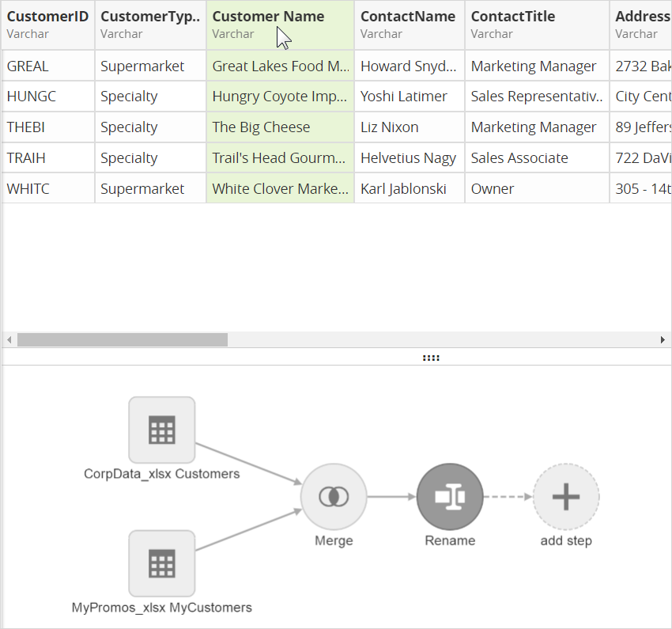Click the Yoshi Latimer contact name cell
672x629 pixels.
409,97
